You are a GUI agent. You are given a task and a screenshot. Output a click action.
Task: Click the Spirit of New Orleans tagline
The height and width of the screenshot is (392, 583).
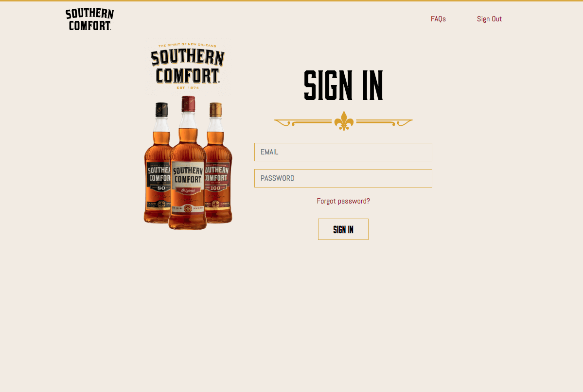[x=187, y=45]
